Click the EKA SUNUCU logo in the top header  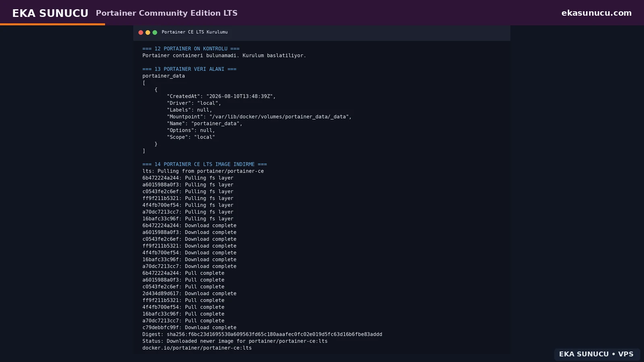(x=50, y=13)
